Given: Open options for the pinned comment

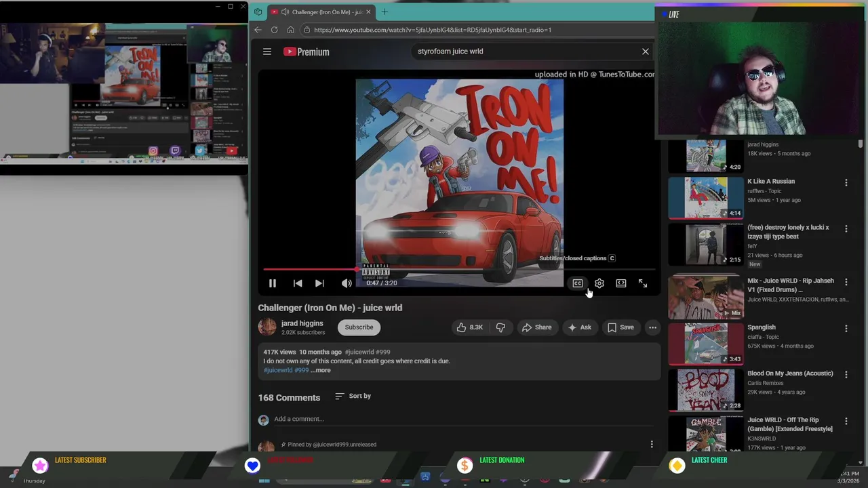Looking at the screenshot, I should [x=652, y=445].
